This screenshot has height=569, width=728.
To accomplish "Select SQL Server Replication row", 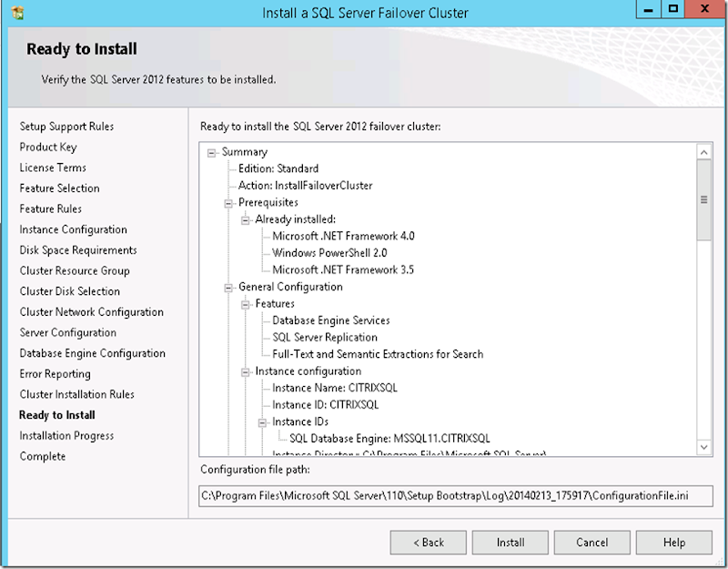I will click(325, 337).
